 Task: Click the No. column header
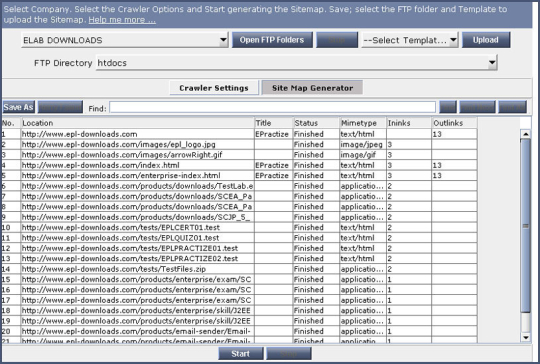coord(11,123)
